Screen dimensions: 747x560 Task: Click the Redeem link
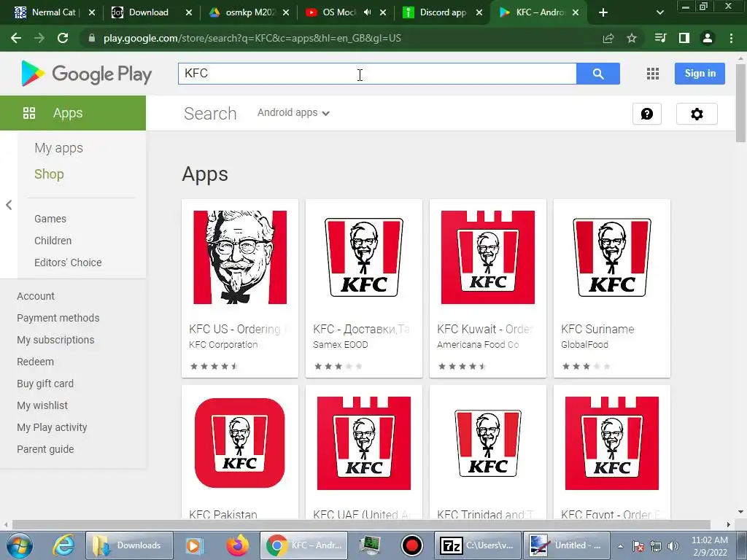click(35, 362)
